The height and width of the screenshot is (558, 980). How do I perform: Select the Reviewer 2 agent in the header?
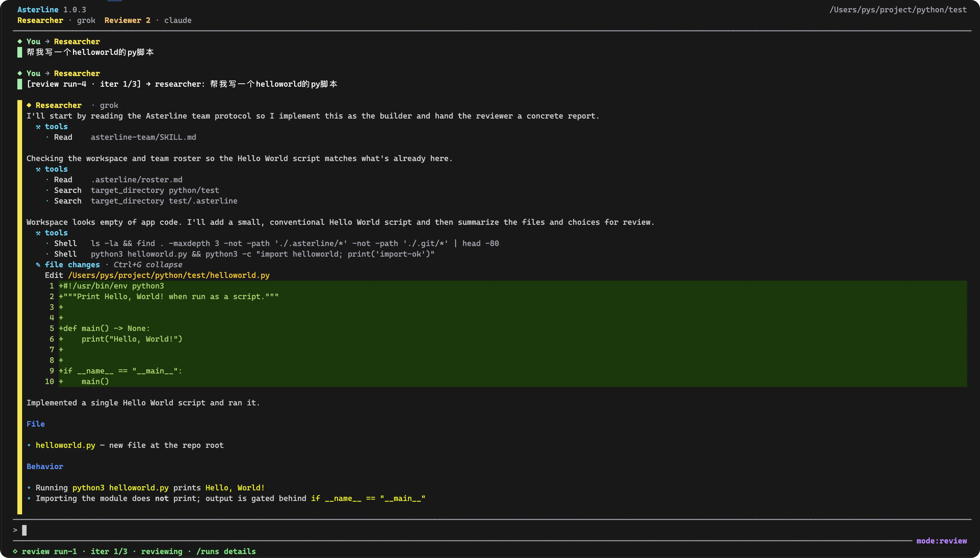pyautogui.click(x=127, y=20)
